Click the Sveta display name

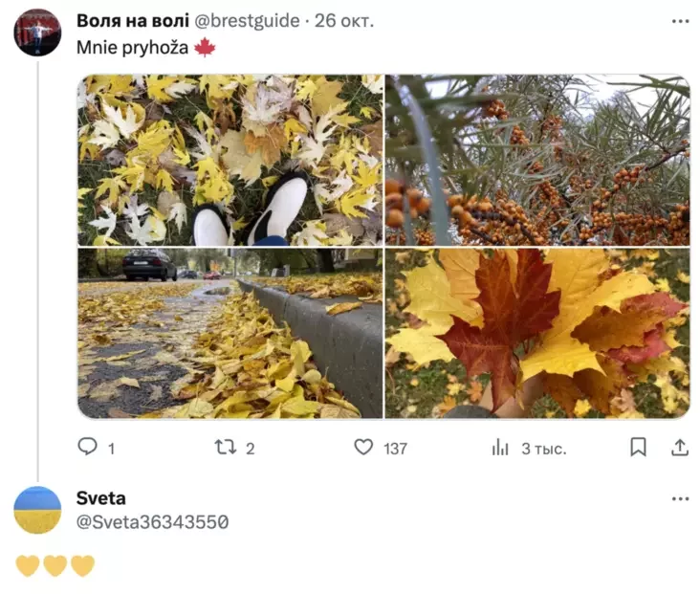(x=100, y=498)
